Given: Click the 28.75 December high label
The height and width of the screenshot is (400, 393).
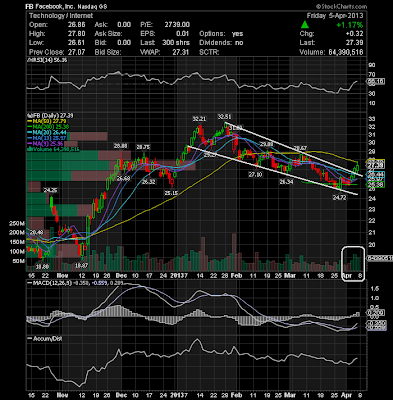Looking at the screenshot, I should pyautogui.click(x=142, y=147).
